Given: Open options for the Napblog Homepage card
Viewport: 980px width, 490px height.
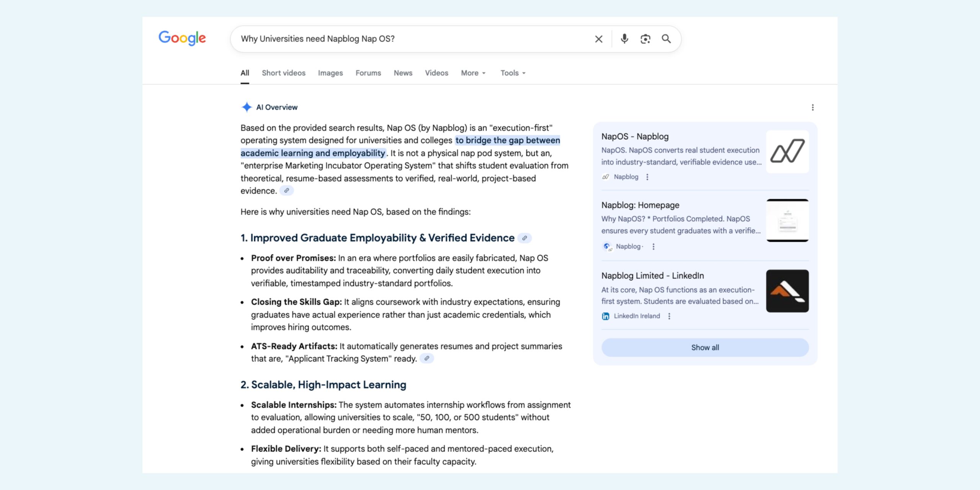Looking at the screenshot, I should tap(653, 247).
